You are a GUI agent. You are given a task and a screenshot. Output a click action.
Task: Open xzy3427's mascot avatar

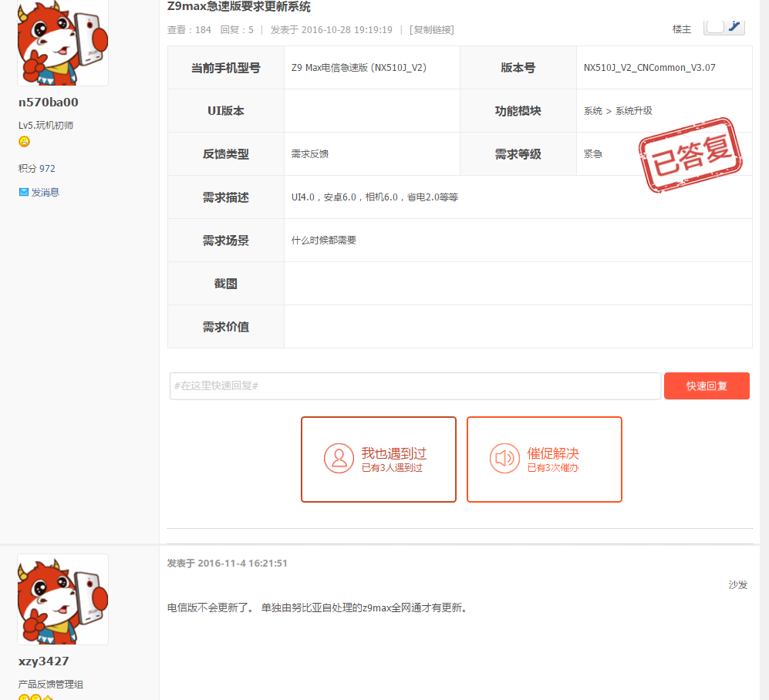(62, 599)
